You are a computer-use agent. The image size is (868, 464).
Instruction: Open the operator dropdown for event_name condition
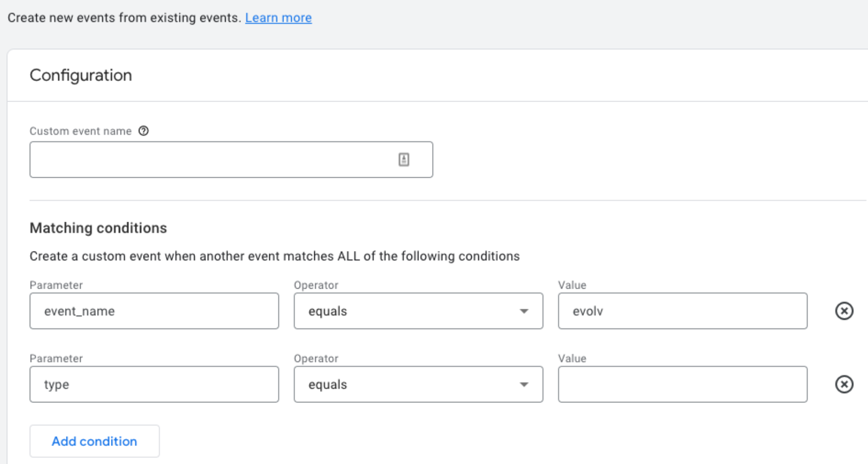point(418,311)
